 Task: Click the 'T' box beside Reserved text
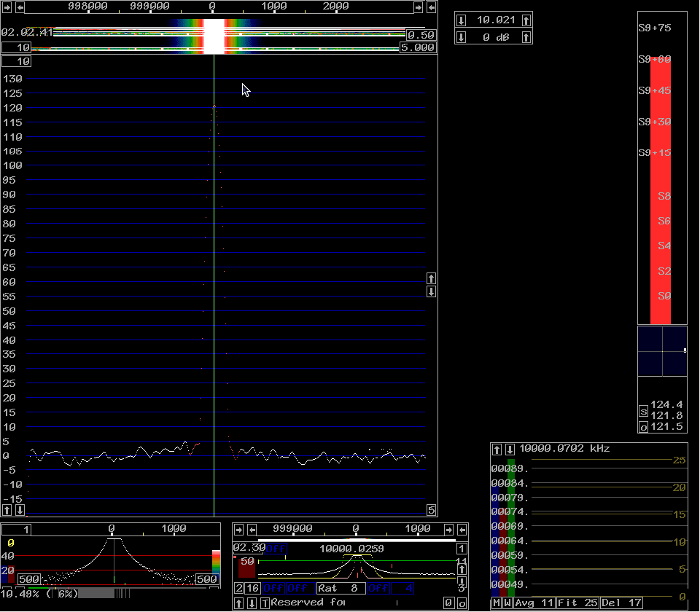pyautogui.click(x=265, y=603)
